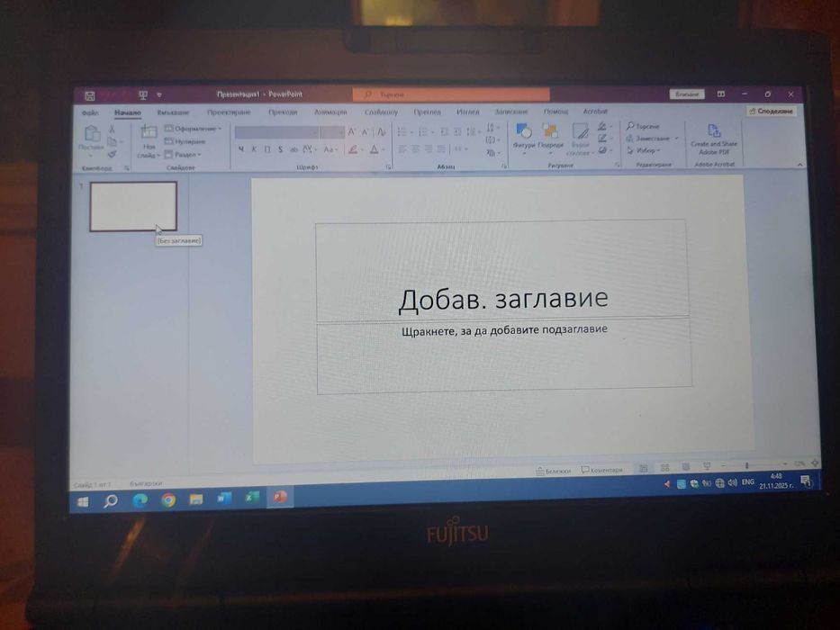Switch to the Анимации tab
The width and height of the screenshot is (840, 630).
[330, 112]
